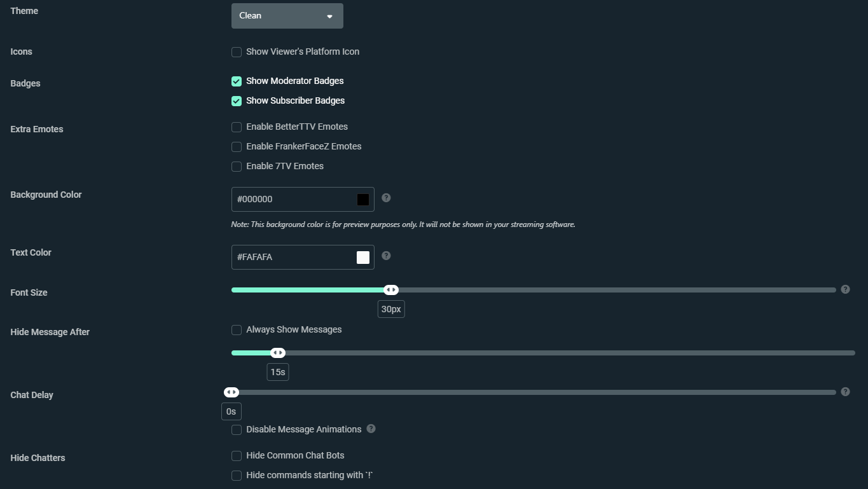Uncheck Show Subscriber Badges
Image resolution: width=868 pixels, height=489 pixels.
[x=236, y=101]
